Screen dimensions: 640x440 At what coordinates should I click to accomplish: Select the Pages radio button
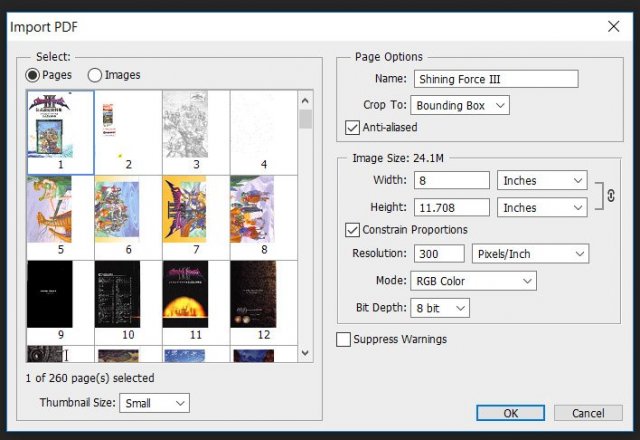pyautogui.click(x=32, y=75)
